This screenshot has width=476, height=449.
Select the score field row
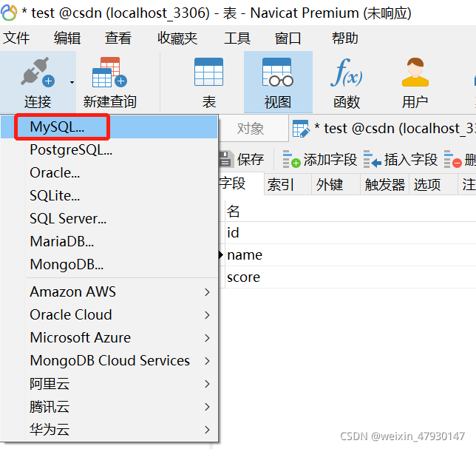(x=350, y=277)
